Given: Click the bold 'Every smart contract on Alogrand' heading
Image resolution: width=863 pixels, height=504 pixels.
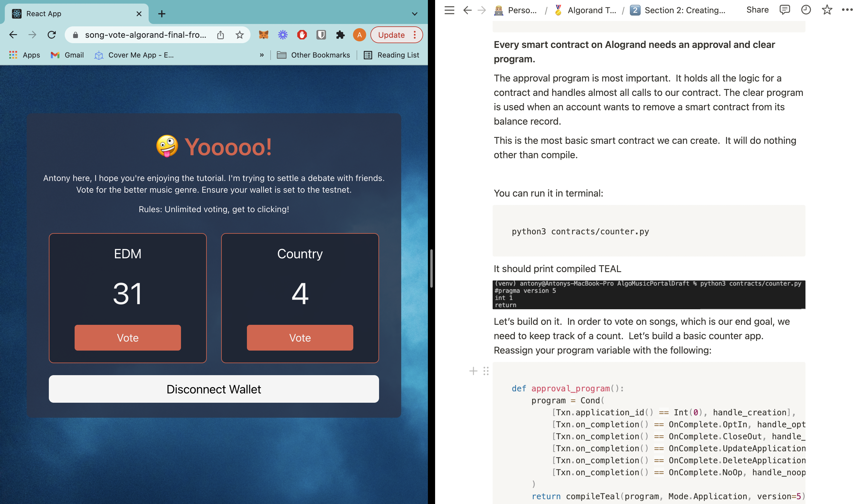Looking at the screenshot, I should pos(634,52).
